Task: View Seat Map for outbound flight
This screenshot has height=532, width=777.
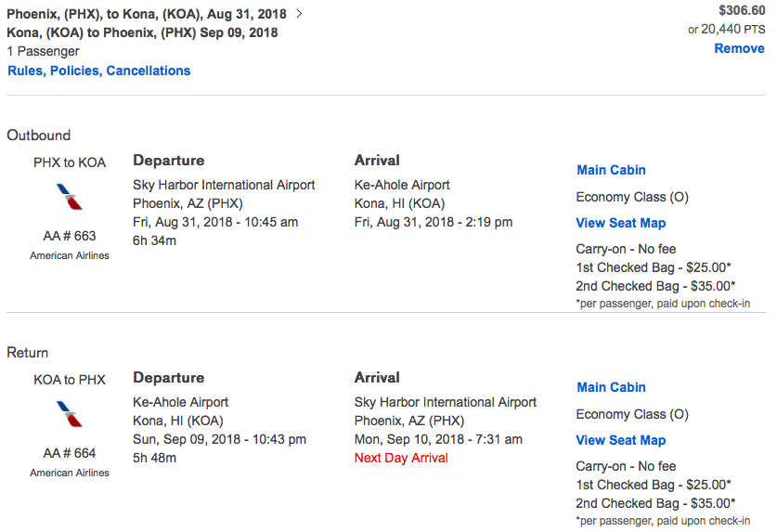Action: [x=620, y=223]
